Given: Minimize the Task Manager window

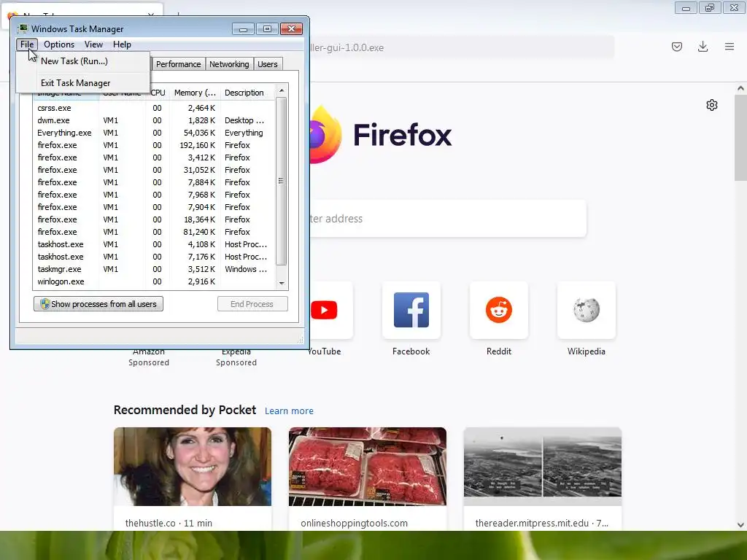Looking at the screenshot, I should (243, 29).
